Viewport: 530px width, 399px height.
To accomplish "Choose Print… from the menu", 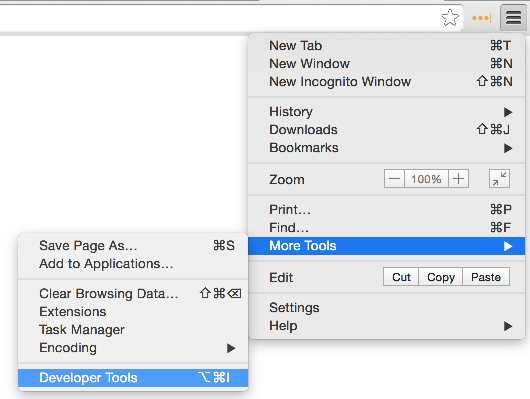I will 386,210.
